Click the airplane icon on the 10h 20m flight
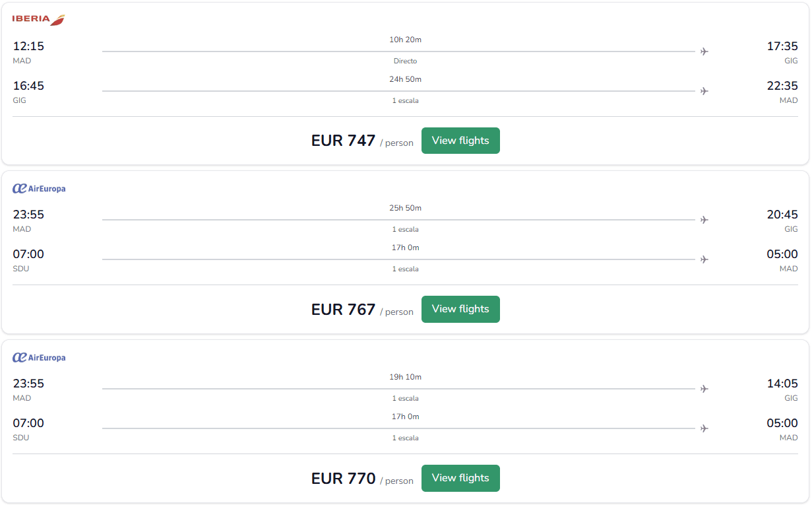 [x=704, y=51]
